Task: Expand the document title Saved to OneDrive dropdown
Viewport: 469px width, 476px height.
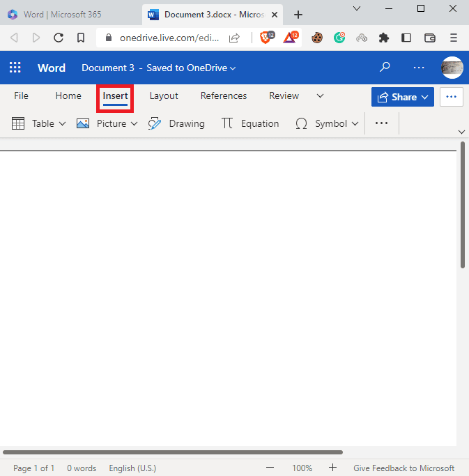Action: click(x=233, y=68)
